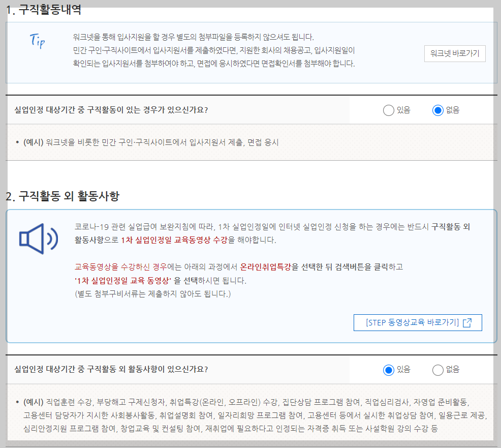
Task: Select 있음 for 구직활동 question
Action: (389, 110)
